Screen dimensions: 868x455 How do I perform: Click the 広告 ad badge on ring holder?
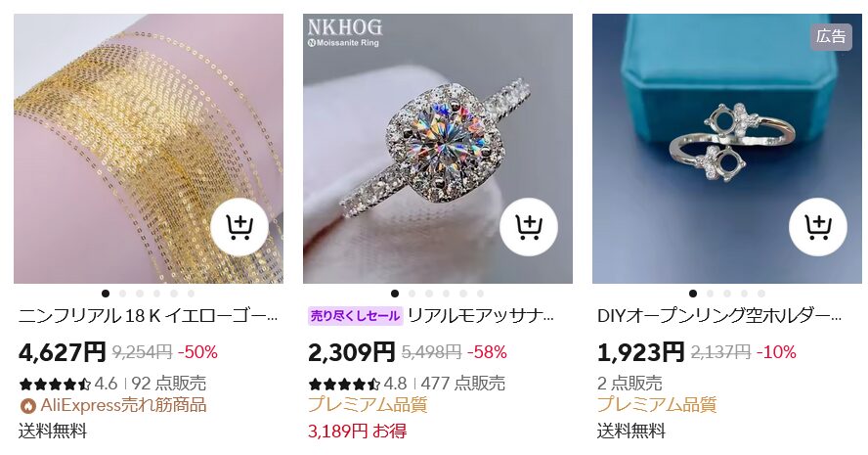pyautogui.click(x=831, y=36)
